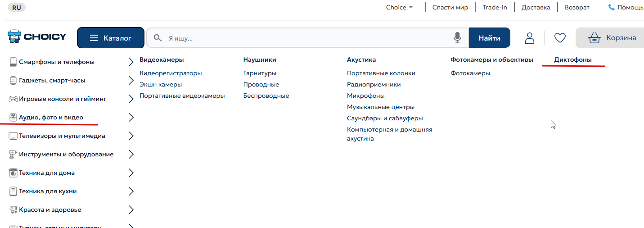The height and width of the screenshot is (228, 644).
Task: Open Саундбары и сабвуферы subcategory
Action: 385,118
